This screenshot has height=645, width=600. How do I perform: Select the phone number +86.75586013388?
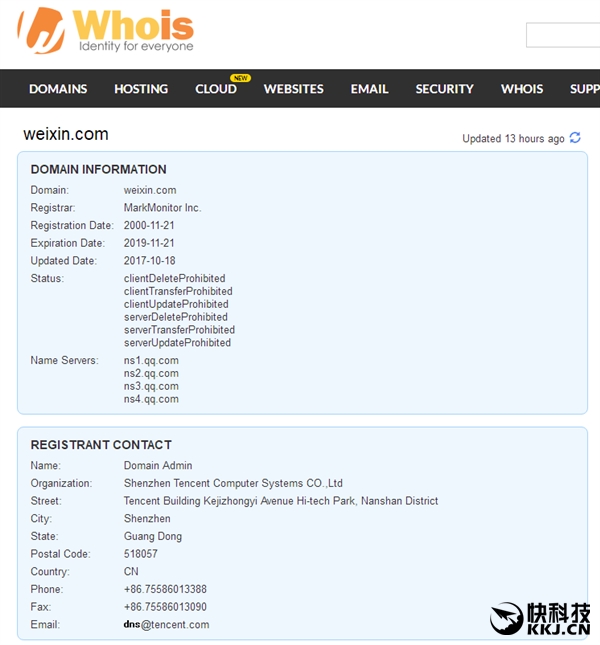[165, 589]
